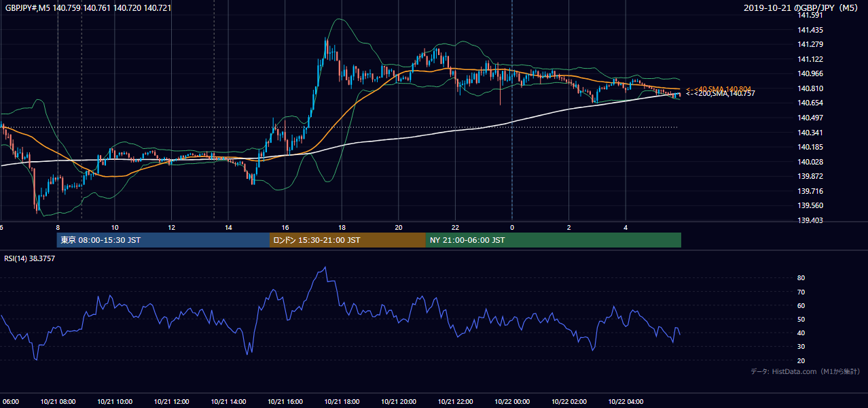
Task: Click hour tick '12' under the price chart
Action: (x=171, y=227)
